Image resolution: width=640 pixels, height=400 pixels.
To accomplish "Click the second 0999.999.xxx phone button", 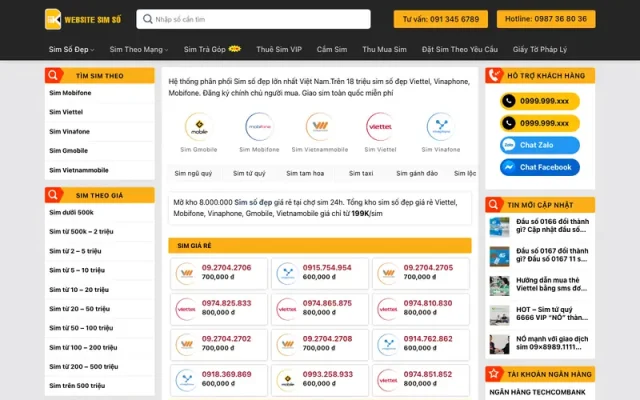I will coord(540,123).
